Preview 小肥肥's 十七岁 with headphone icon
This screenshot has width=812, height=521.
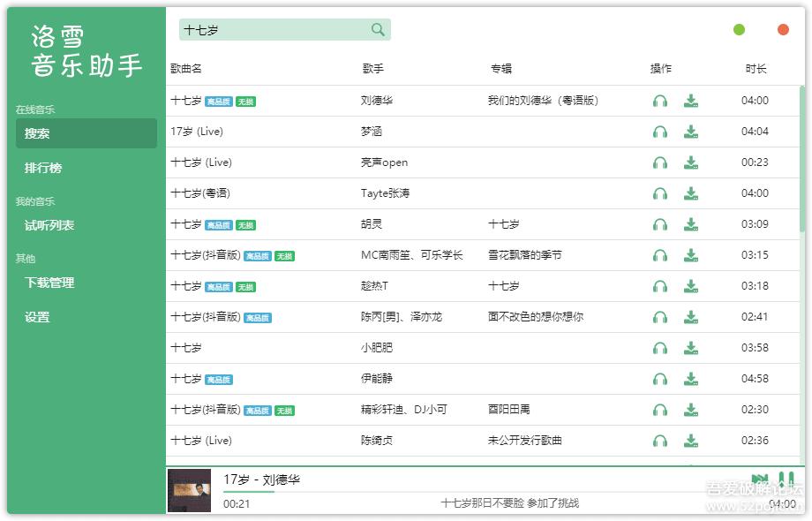tap(659, 348)
